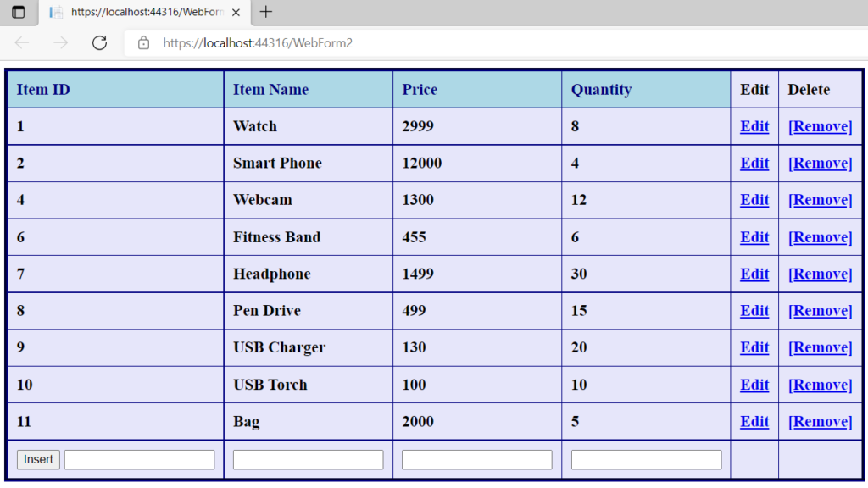Click the forward navigation arrow

(59, 43)
